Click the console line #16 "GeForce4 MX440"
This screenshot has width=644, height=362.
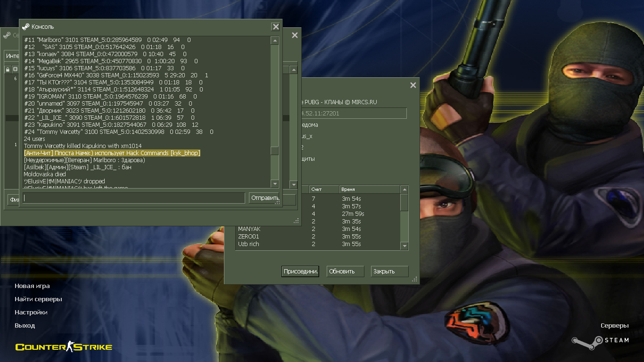116,75
